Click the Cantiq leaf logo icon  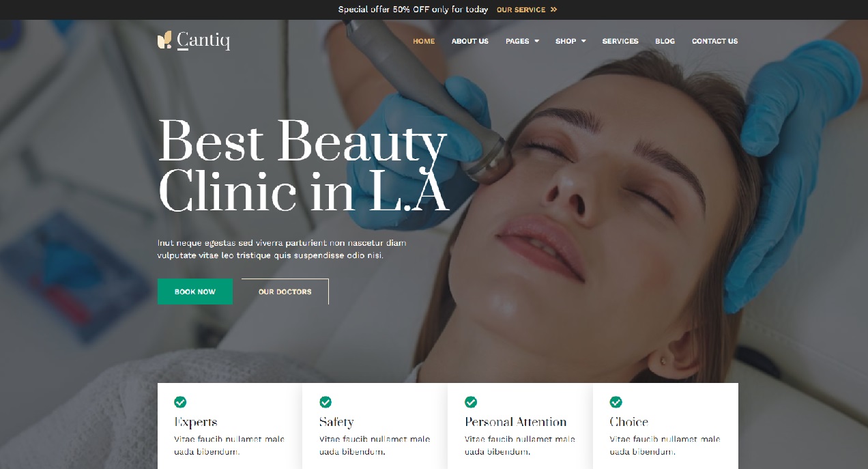(164, 40)
